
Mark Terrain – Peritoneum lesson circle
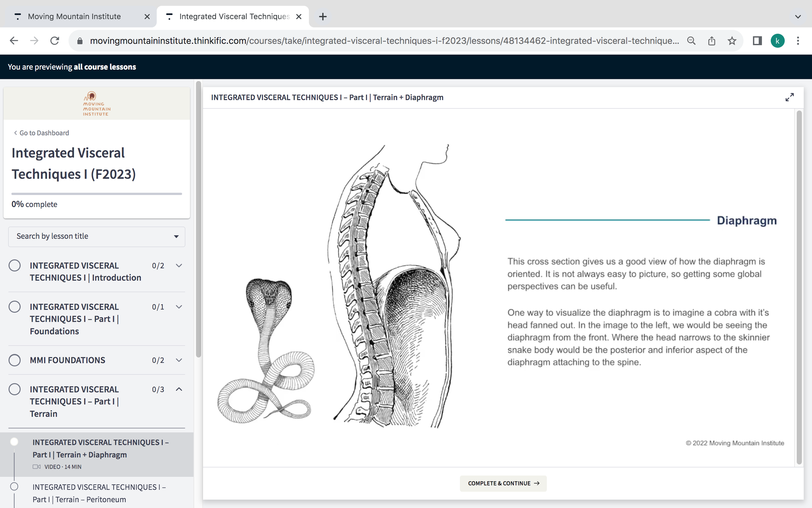tap(14, 487)
